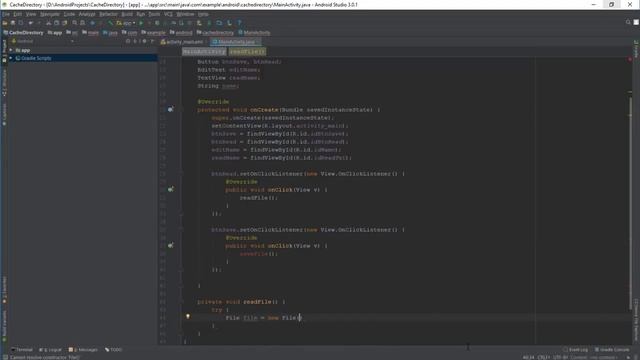Click the tool window toggle in bottom-left corner
Viewport: 640px width, 360px height.
pyautogui.click(x=5, y=357)
